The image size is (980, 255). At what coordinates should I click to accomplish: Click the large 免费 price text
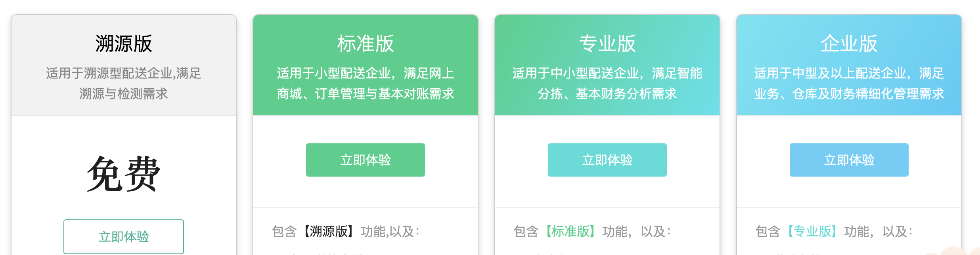coord(124,174)
